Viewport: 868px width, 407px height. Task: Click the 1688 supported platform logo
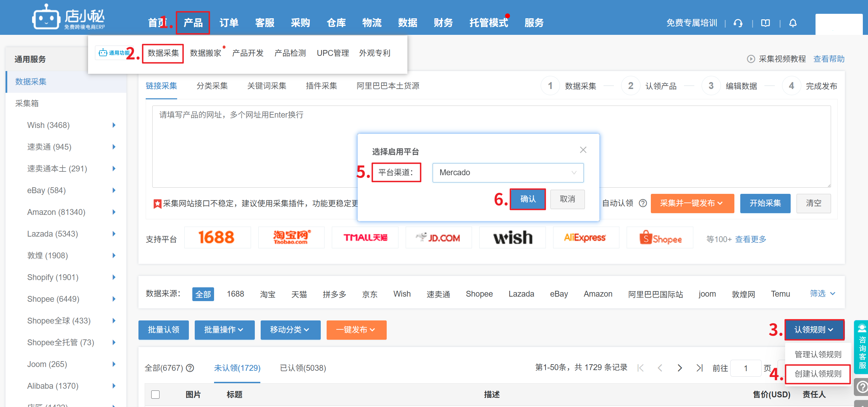coord(217,238)
